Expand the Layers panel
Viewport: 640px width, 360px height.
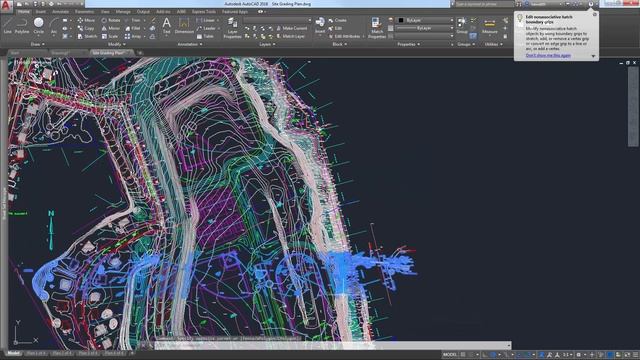pos(267,44)
